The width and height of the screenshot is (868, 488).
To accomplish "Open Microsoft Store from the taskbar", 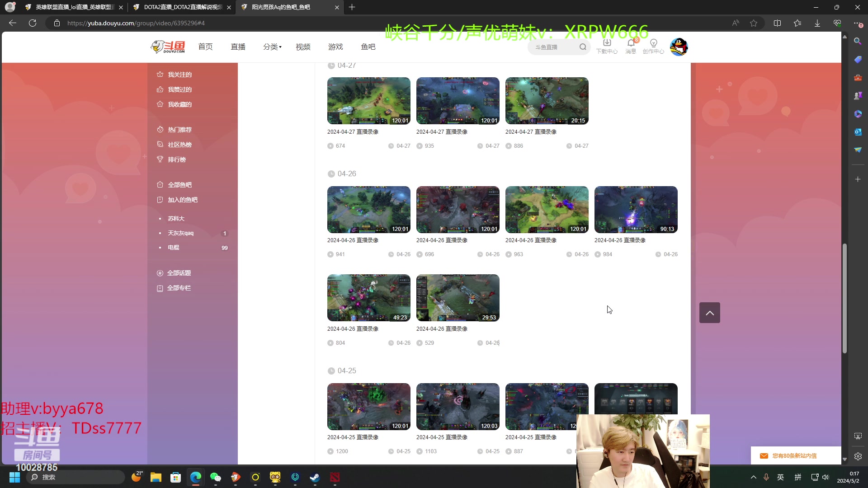I will point(176,477).
